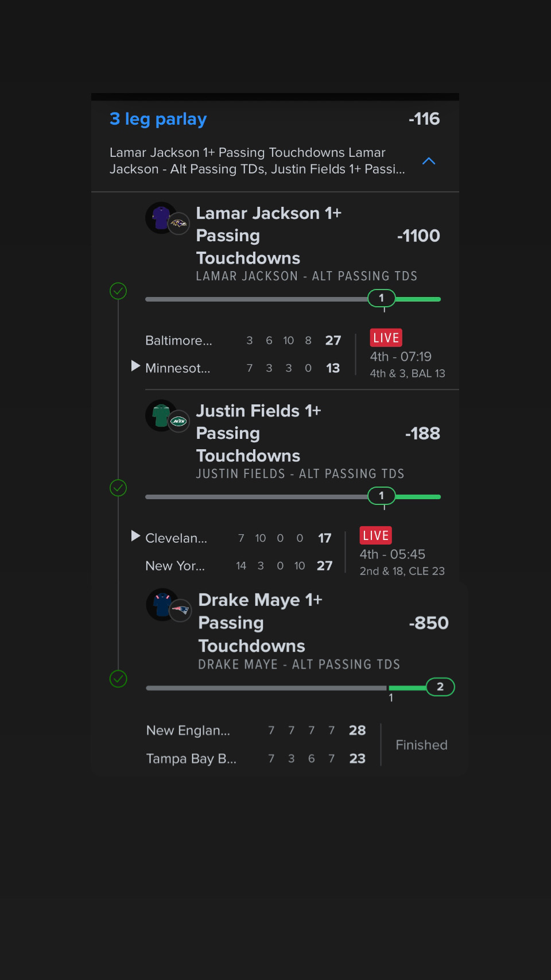Click Justin Fields progress bar marker 1
The height and width of the screenshot is (980, 551).
(382, 496)
